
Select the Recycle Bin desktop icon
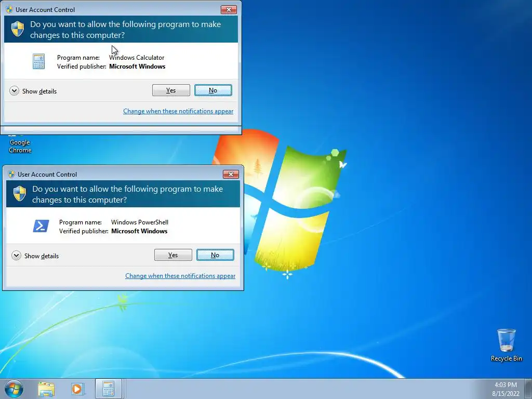click(x=506, y=345)
